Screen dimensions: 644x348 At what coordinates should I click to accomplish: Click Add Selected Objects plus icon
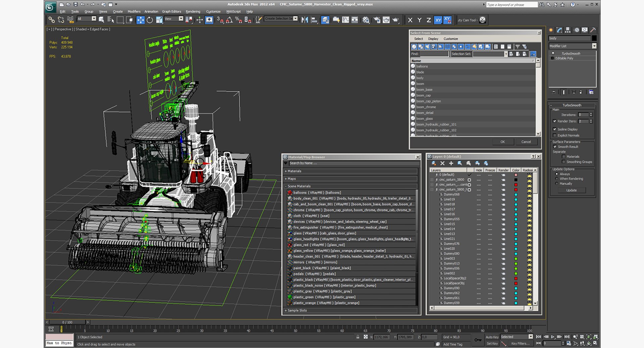[x=451, y=163]
